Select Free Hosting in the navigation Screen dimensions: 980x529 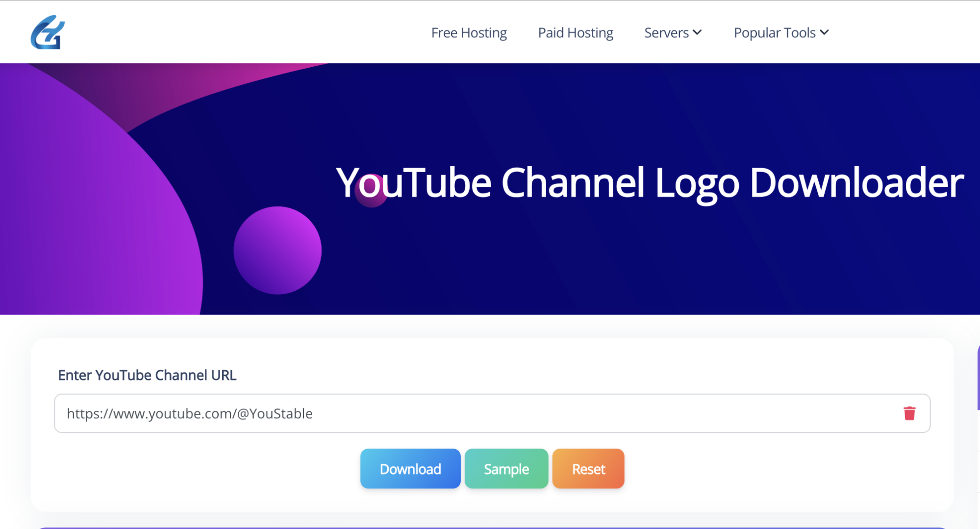(469, 32)
